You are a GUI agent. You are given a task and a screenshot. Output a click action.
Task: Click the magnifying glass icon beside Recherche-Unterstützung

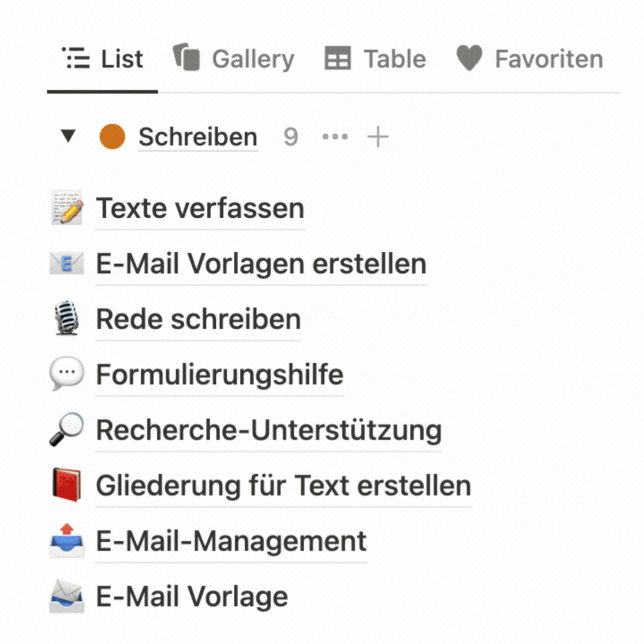click(66, 430)
